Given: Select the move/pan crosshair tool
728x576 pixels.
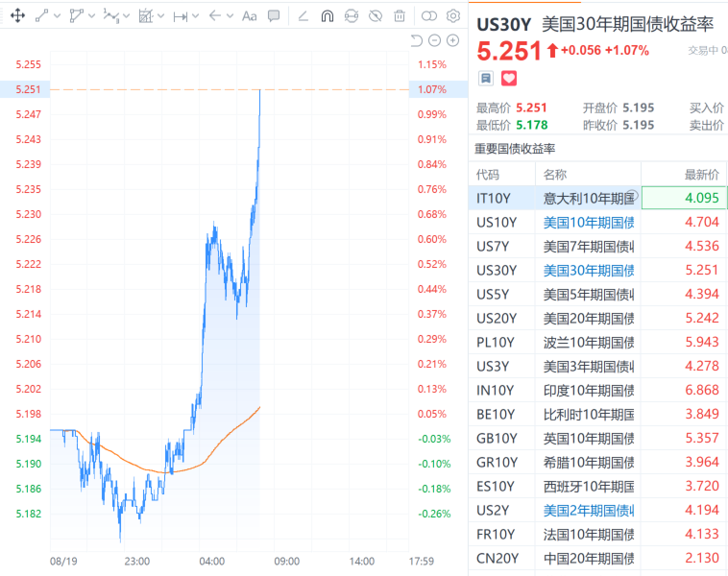Looking at the screenshot, I should [x=17, y=15].
